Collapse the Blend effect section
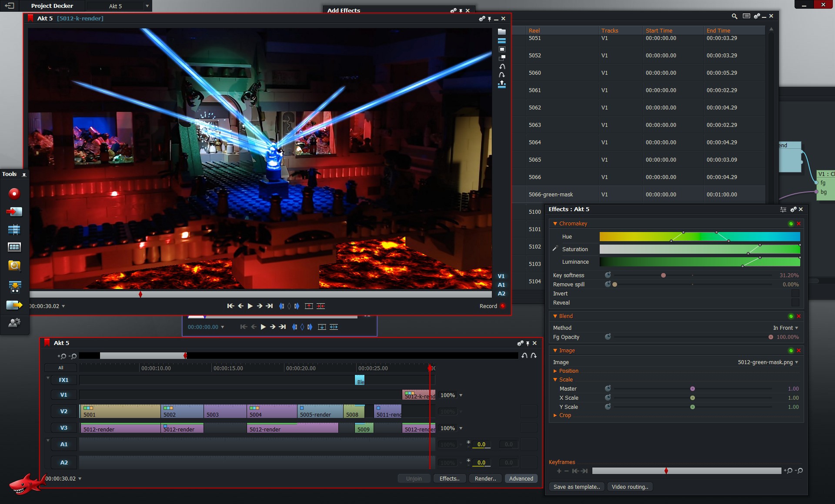The height and width of the screenshot is (504, 835). (x=555, y=316)
